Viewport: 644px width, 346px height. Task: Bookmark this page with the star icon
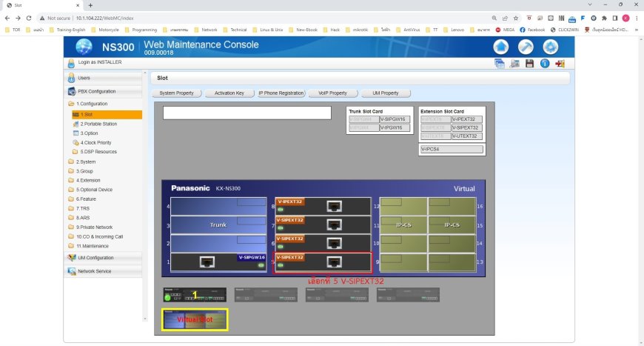[516, 18]
